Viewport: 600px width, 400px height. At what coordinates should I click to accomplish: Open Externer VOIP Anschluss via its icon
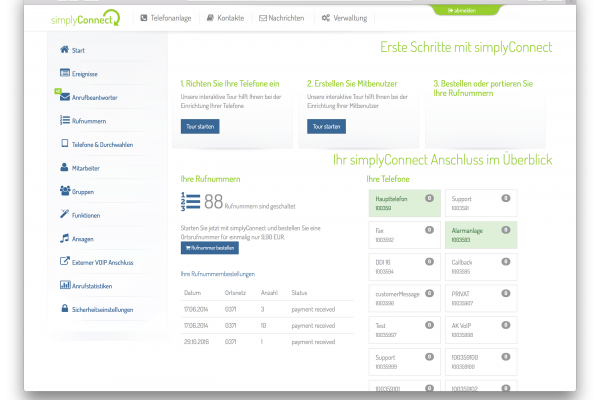64,261
